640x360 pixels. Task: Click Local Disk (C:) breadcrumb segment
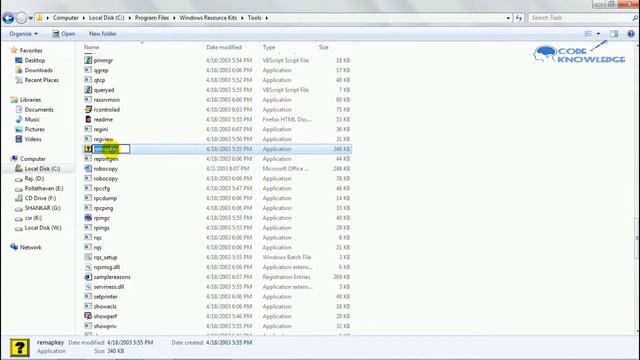tap(107, 18)
